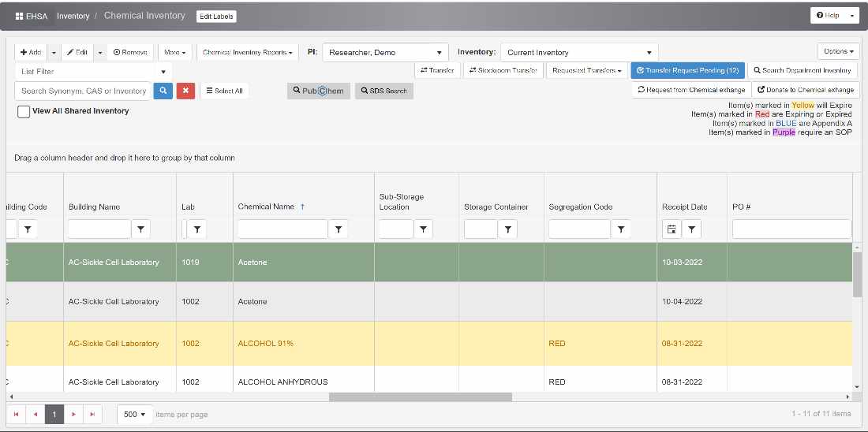
Task: Sort by Chemical Name column header
Action: point(266,207)
